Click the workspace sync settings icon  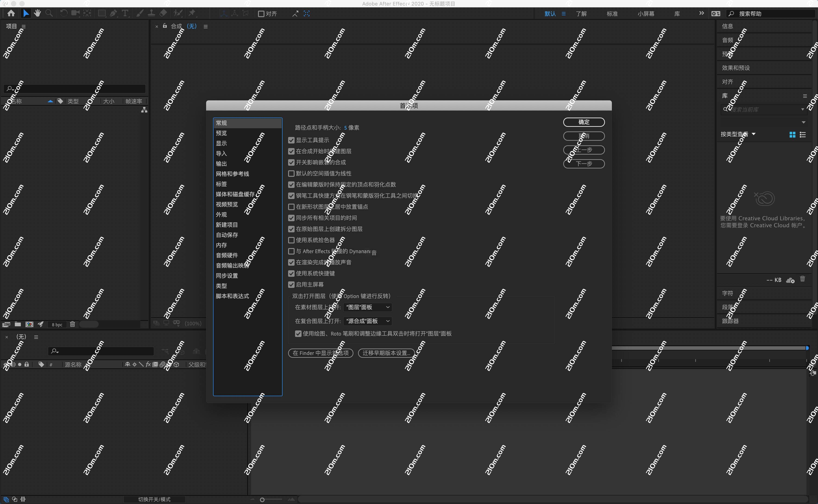pos(716,14)
